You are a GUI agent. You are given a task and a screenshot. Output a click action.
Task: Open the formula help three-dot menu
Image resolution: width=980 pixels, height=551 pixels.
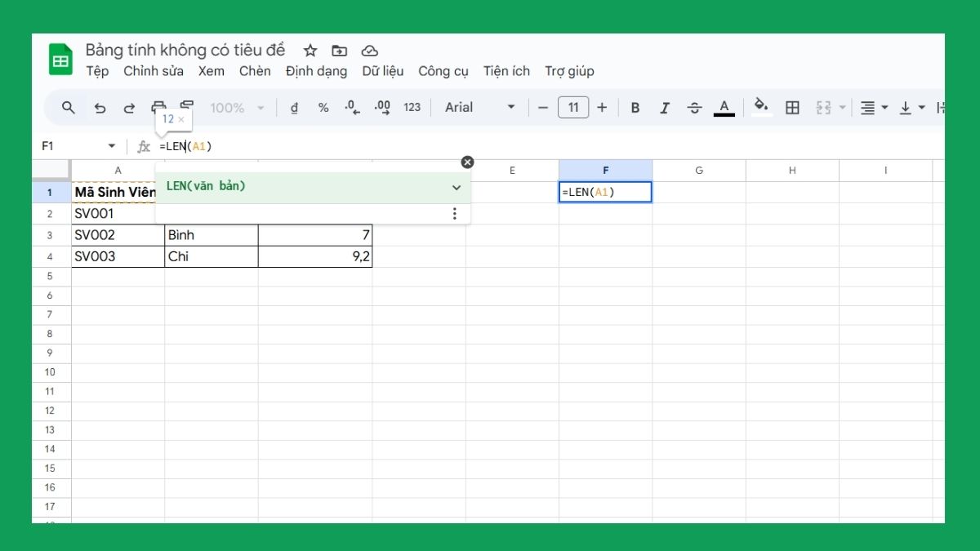pos(455,214)
